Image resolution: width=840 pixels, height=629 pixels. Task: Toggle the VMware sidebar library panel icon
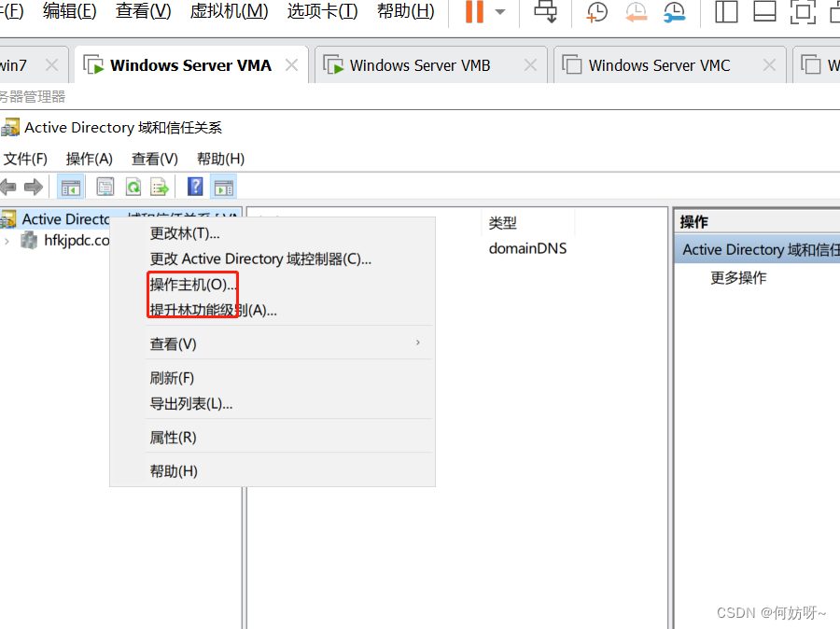tap(726, 12)
